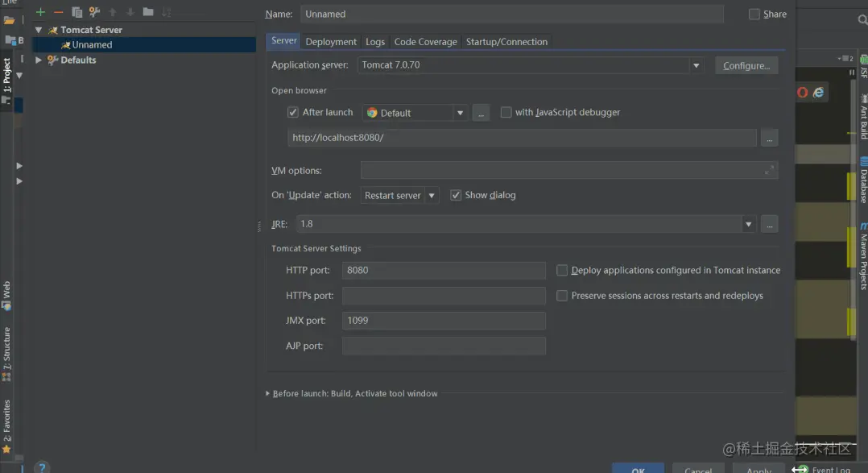The height and width of the screenshot is (473, 868).
Task: Open the Default browser dropdown
Action: pos(460,113)
